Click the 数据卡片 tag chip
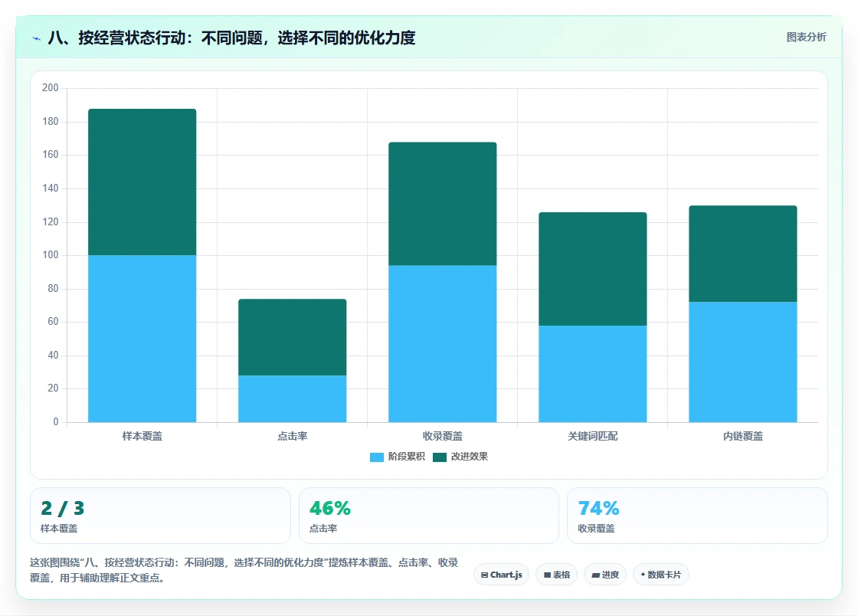858x616 pixels. [x=660, y=575]
